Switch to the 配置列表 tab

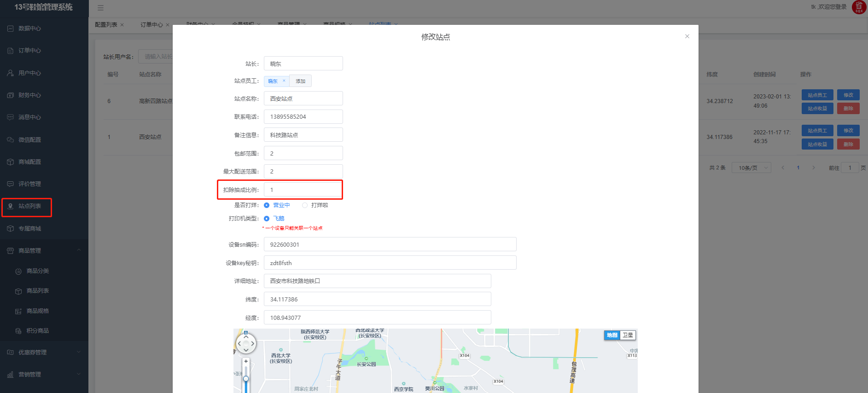point(106,25)
